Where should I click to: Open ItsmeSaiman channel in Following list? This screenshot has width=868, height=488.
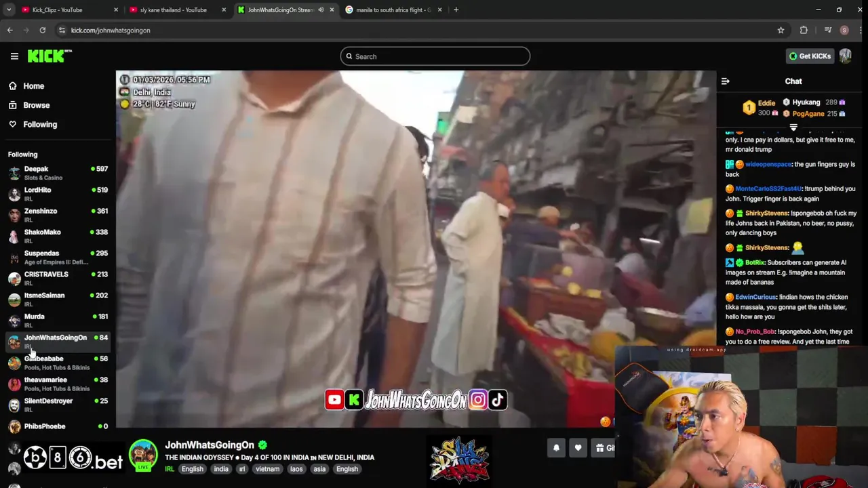[58, 299]
